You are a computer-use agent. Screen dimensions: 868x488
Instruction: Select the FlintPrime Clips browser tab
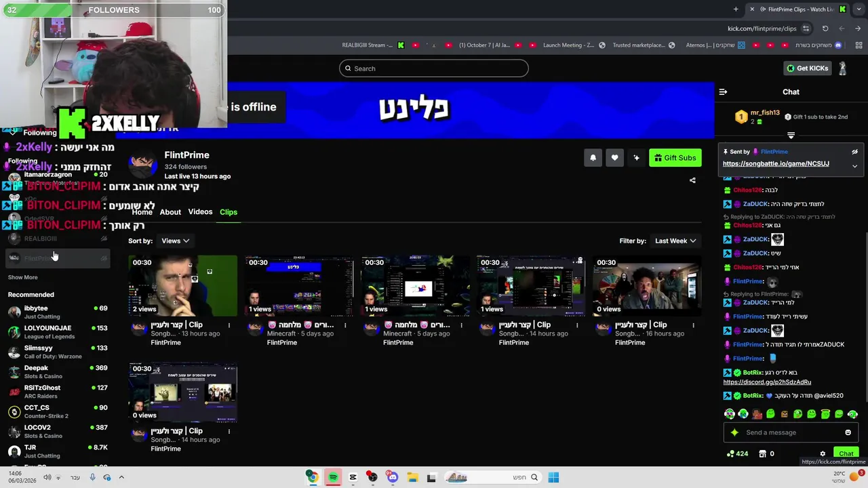point(796,9)
